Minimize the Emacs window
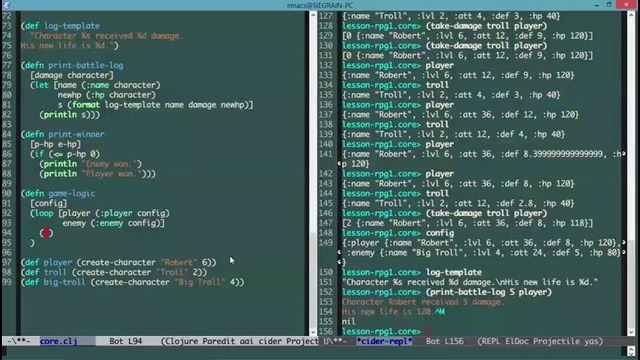This screenshot has width=640, height=360. [x=597, y=5]
